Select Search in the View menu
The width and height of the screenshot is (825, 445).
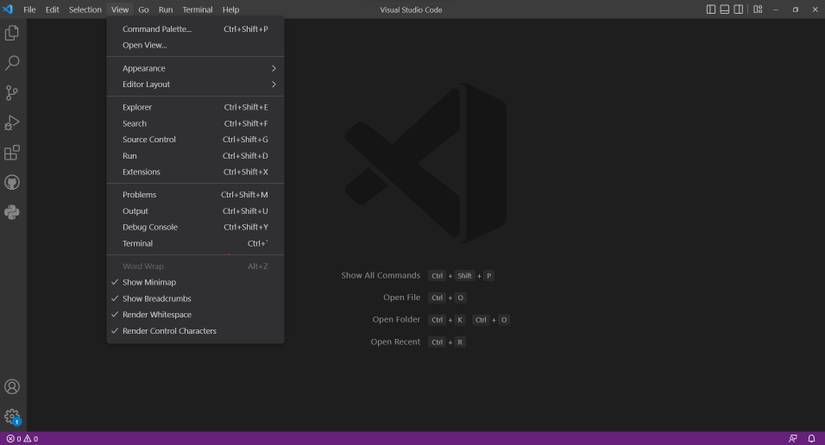195,124
